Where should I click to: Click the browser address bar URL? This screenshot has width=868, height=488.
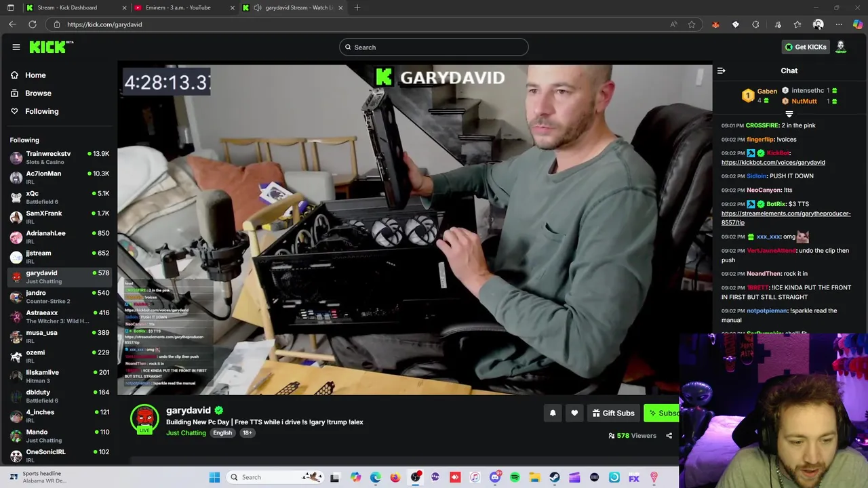[x=104, y=24]
